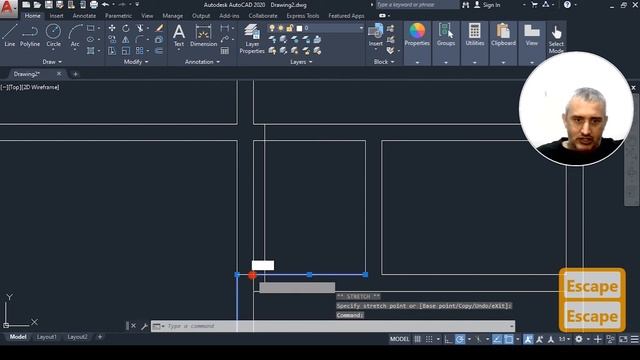
Task: Activate the Scale tool in Modify panel
Action: [x=126, y=51]
